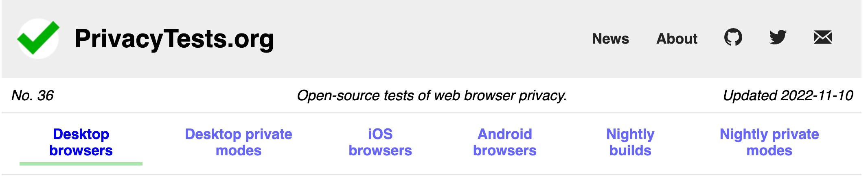868x181 pixels.
Task: Open the News page
Action: click(610, 39)
